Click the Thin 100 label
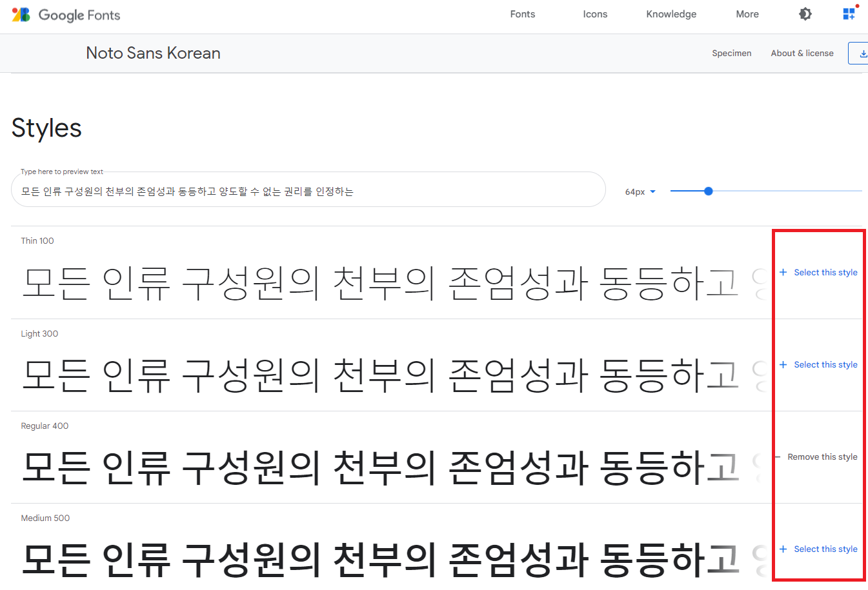The image size is (868, 590). 37,241
